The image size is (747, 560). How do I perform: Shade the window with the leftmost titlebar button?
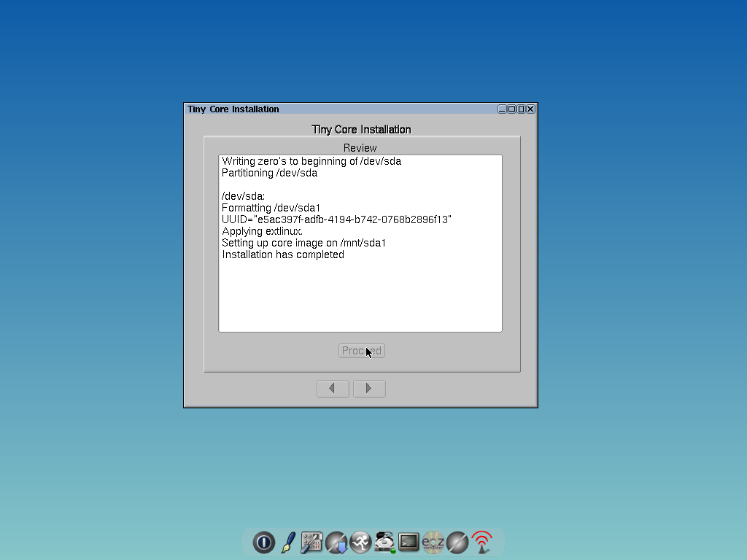tap(502, 109)
